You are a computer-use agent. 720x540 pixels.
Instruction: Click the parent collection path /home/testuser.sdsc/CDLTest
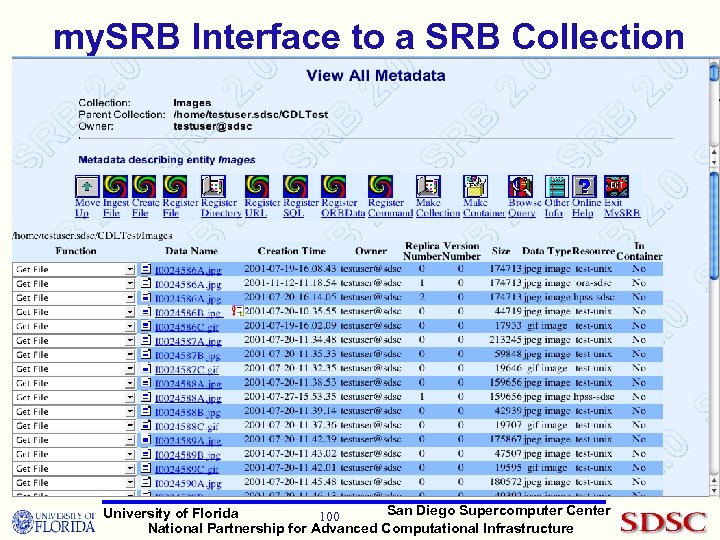(x=251, y=114)
